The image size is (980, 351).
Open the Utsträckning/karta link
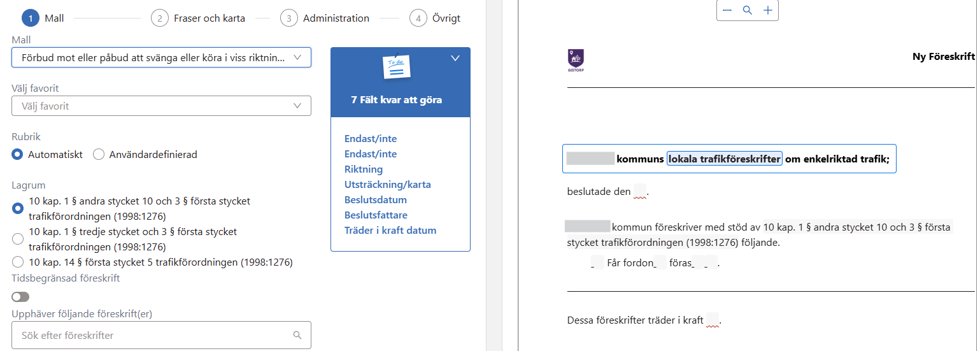tap(387, 185)
